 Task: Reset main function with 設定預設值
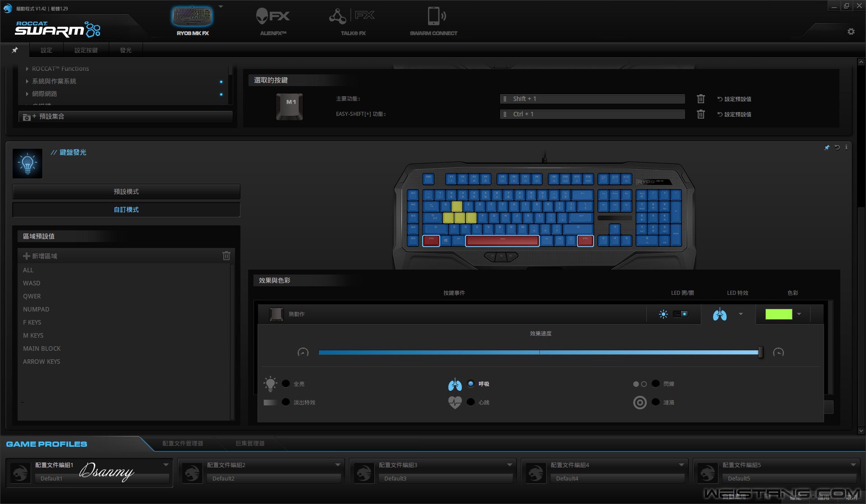734,99
